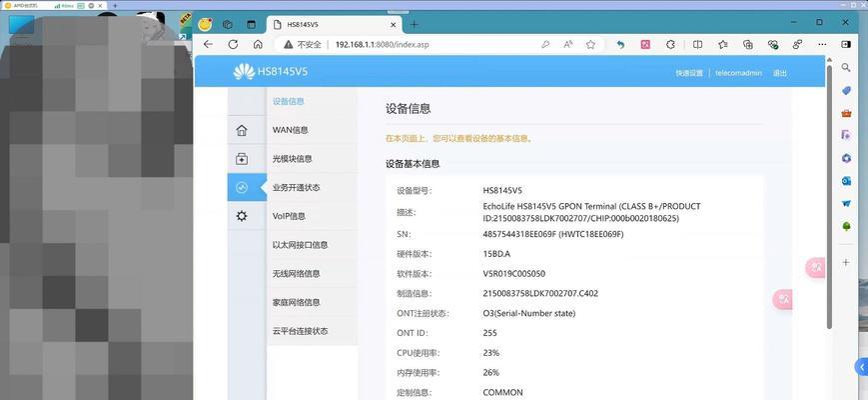Close the HS8145V5 tab

(x=394, y=25)
